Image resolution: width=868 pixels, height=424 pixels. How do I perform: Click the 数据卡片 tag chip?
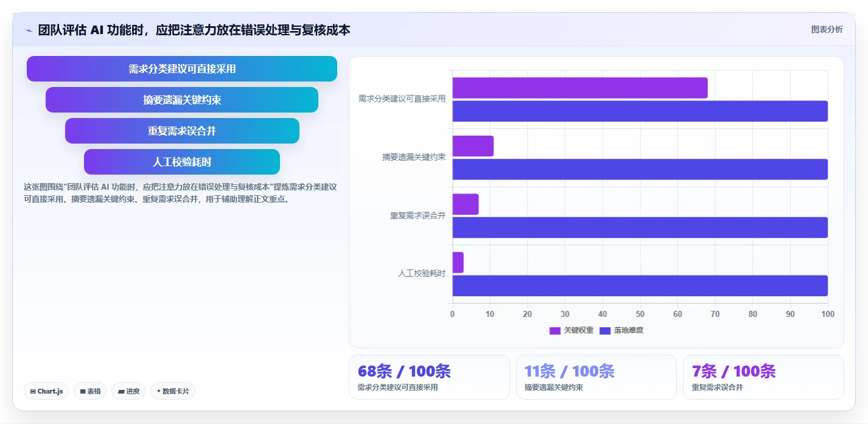point(173,391)
